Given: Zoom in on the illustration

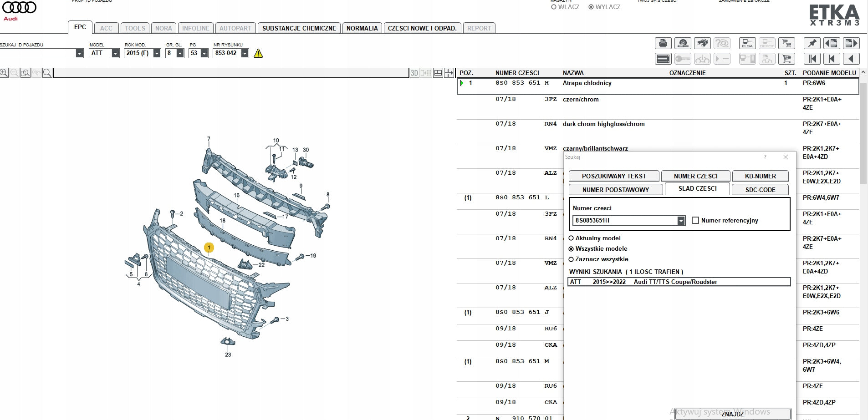Looking at the screenshot, I should 4,73.
